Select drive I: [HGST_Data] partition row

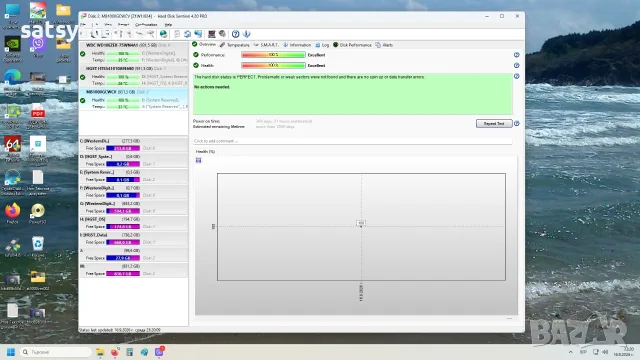pos(133,239)
